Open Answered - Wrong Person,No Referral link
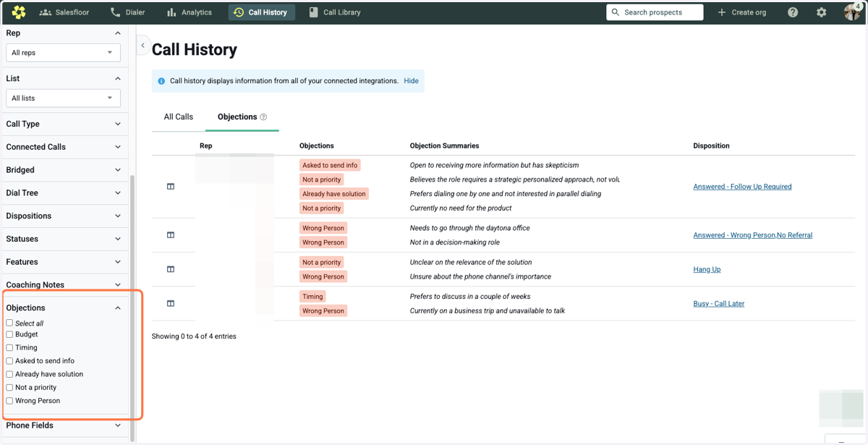Screen dimensions: 868x445 753,235
